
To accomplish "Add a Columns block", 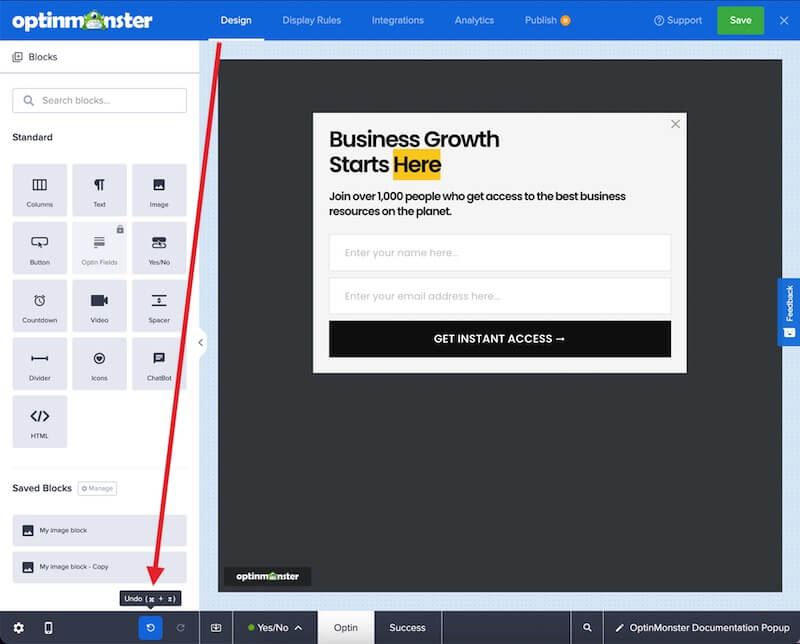I will tap(40, 190).
